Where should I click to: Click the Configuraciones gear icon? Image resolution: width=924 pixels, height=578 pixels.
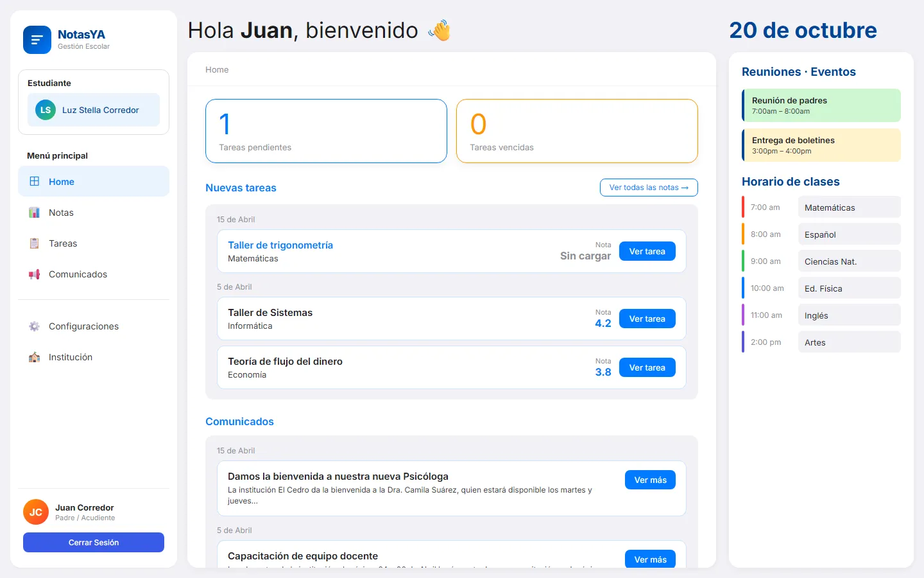(35, 326)
